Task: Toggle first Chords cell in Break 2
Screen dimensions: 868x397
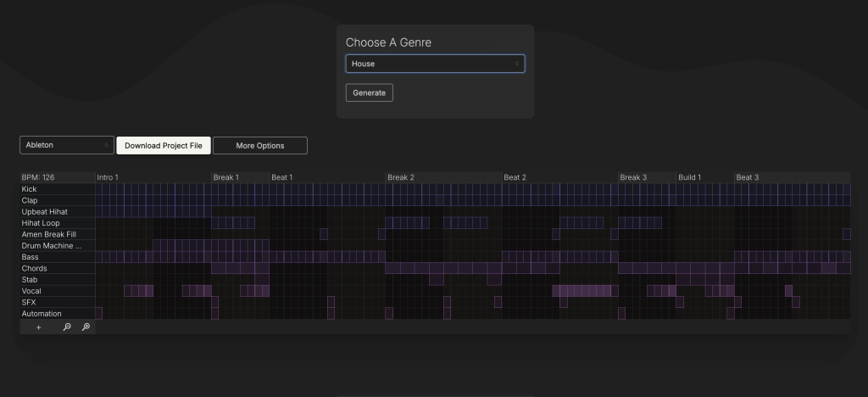Action: (x=389, y=268)
